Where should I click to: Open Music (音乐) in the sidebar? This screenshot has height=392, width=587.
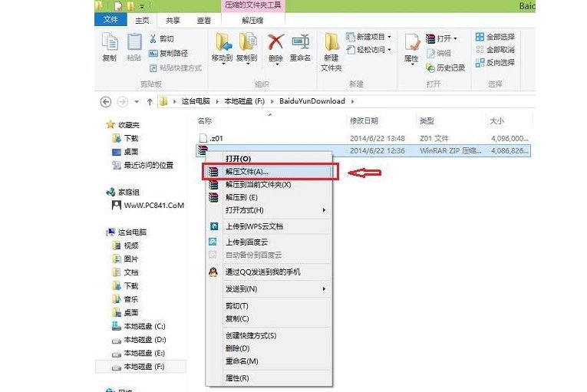[125, 299]
